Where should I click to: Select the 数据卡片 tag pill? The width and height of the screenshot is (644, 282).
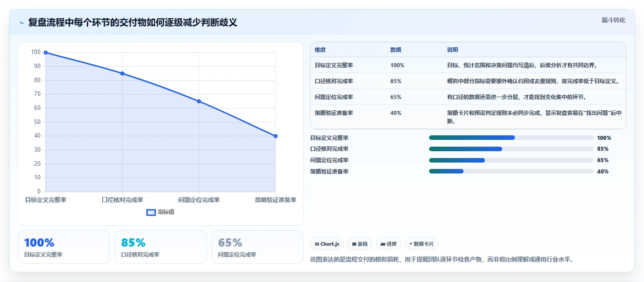pyautogui.click(x=421, y=244)
